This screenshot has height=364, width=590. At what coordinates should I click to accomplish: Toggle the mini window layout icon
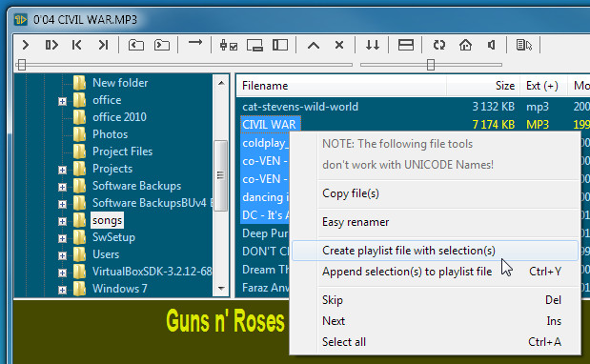pyautogui.click(x=254, y=45)
